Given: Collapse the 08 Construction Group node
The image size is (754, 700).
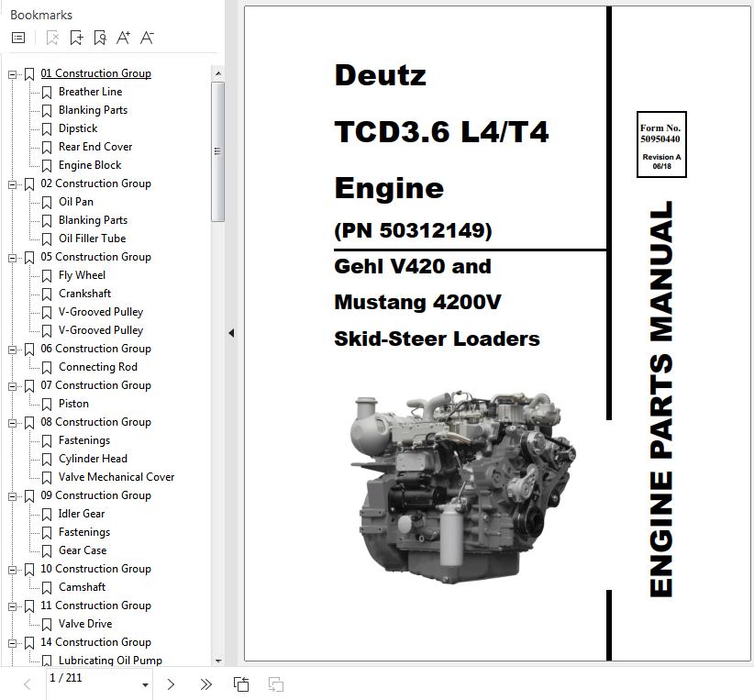Looking at the screenshot, I should point(12,423).
